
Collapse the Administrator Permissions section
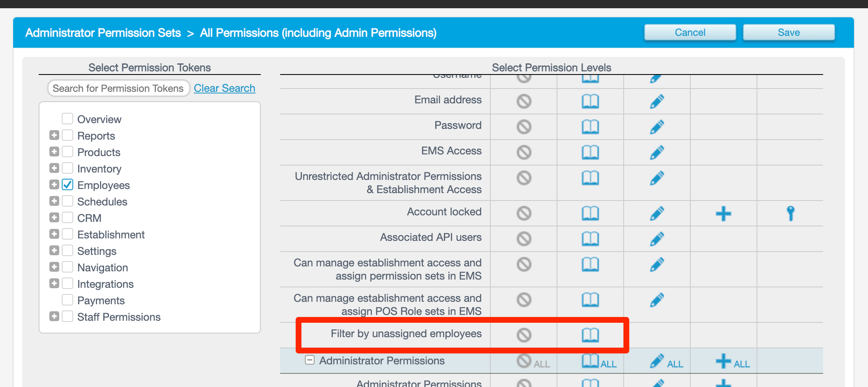coord(310,360)
